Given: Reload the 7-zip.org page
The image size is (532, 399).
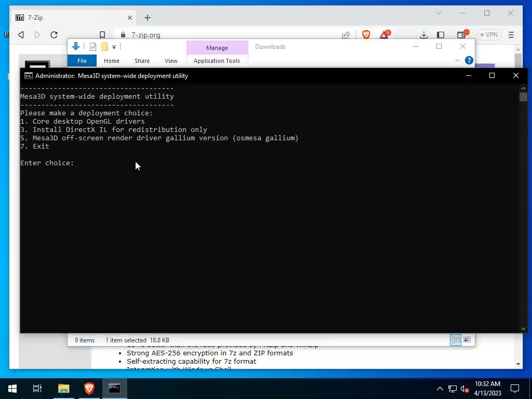Looking at the screenshot, I should (x=54, y=35).
